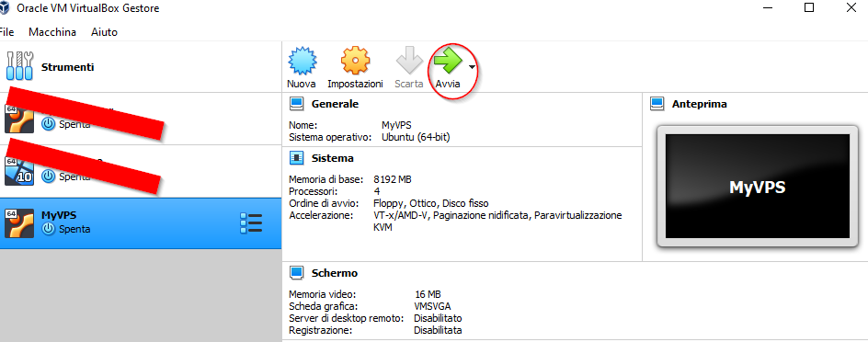This screenshot has width=868, height=342.
Task: Select the MyVPS virtual machine
Action: [141, 223]
